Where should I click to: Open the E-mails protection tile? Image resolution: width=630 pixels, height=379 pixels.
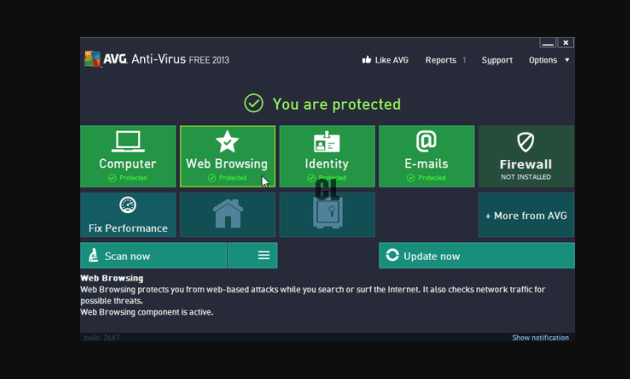point(427,156)
